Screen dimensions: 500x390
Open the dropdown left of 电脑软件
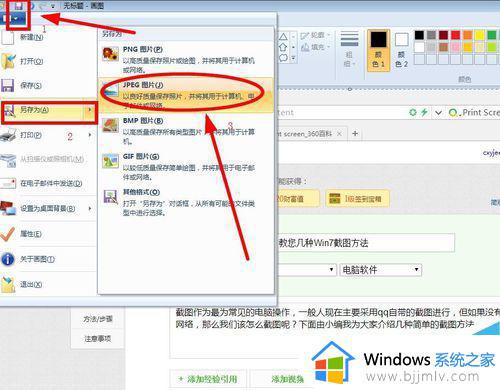pos(306,270)
